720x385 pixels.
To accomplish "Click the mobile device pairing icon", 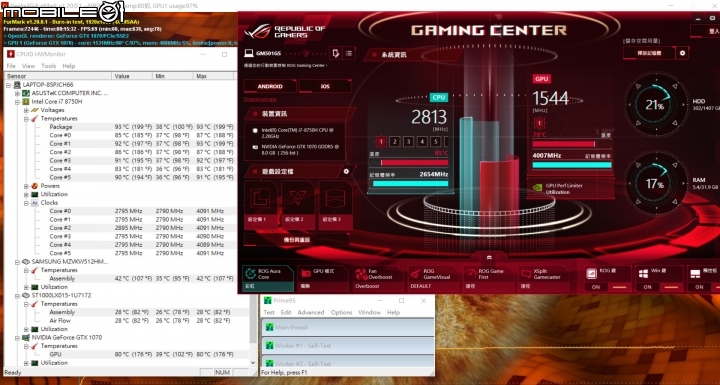I will 336,54.
